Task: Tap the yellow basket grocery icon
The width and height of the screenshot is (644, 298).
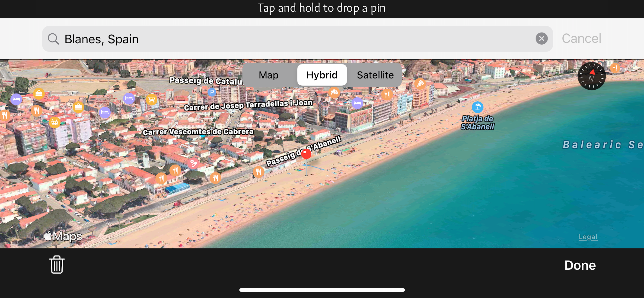Action: point(54,123)
